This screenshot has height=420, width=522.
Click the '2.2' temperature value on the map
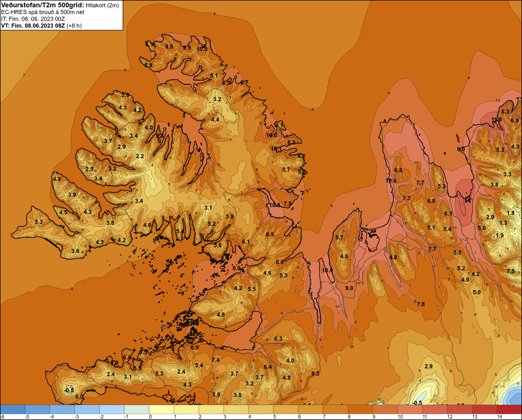point(140,156)
